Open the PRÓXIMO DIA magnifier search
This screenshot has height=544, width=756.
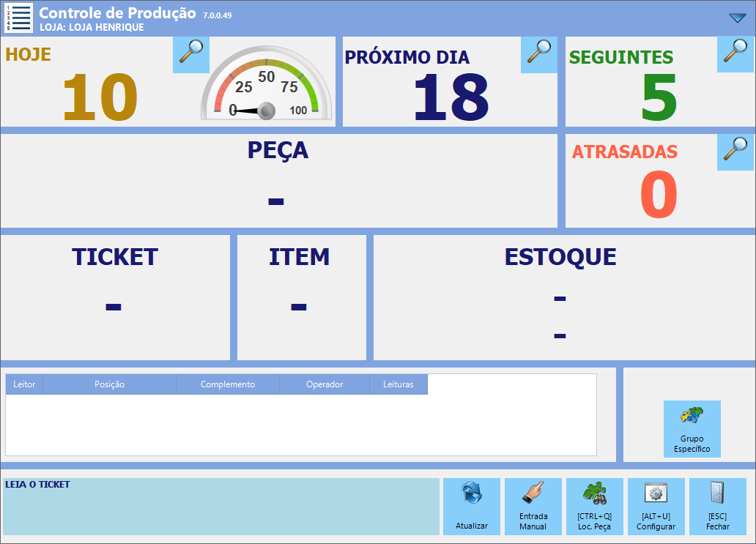point(539,55)
